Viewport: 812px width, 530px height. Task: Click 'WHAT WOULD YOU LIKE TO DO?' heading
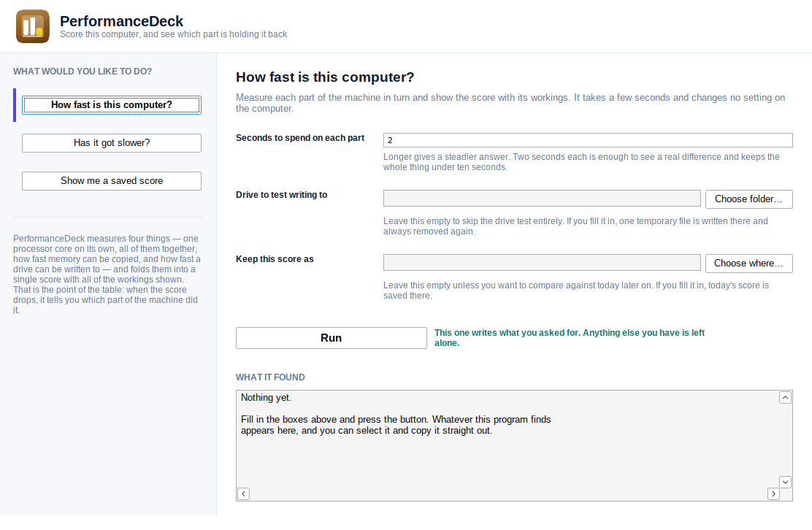(83, 72)
